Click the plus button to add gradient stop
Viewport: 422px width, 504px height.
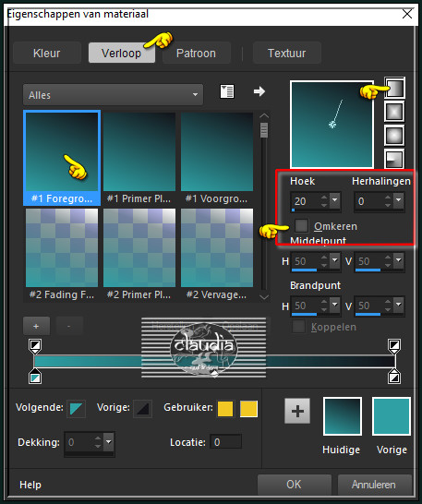(x=36, y=326)
